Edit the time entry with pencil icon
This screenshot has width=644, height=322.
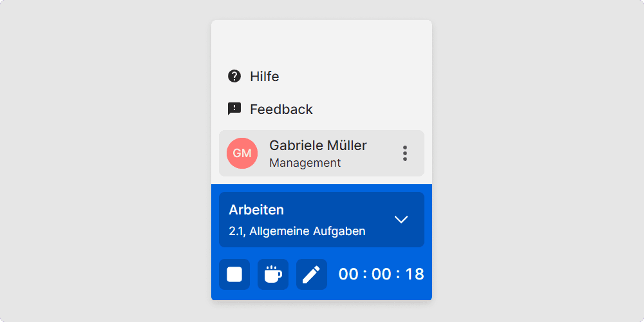[312, 274]
